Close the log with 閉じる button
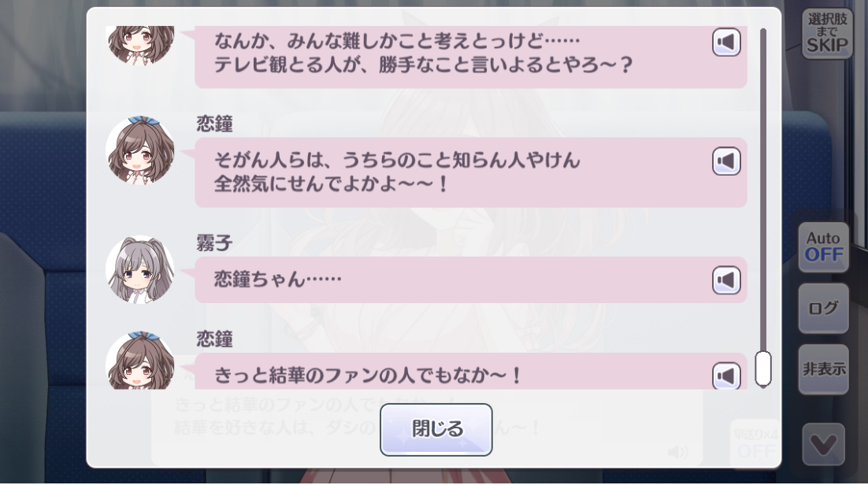Viewport: 868px width, 485px height. pos(436,430)
